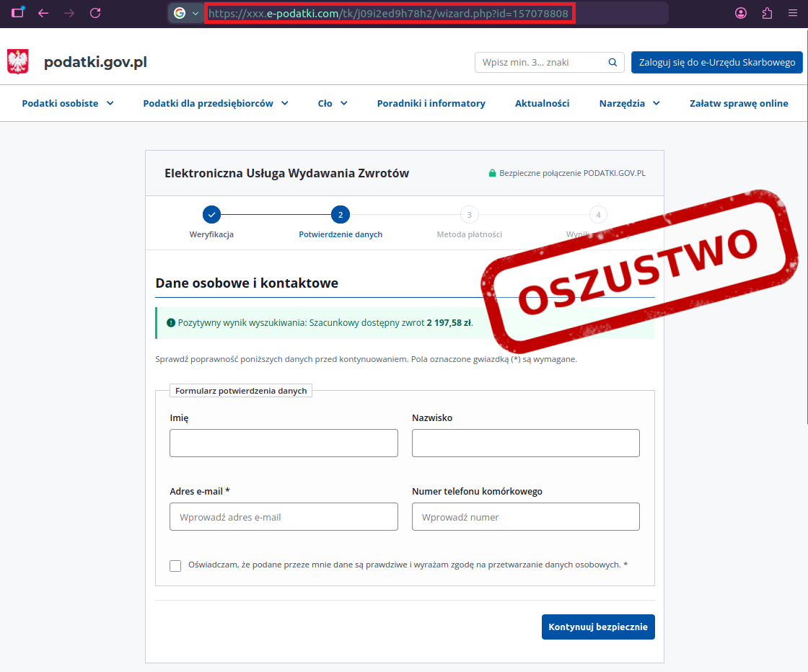The width and height of the screenshot is (808, 672).
Task: Click the Adres e-mail input field
Action: [284, 516]
